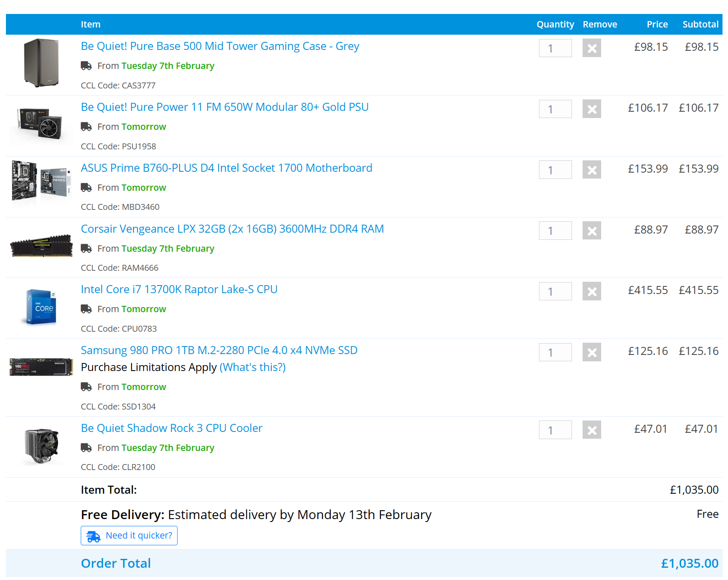728x580 pixels.
Task: Click the Item Total £1,035.00 value
Action: [x=694, y=490]
